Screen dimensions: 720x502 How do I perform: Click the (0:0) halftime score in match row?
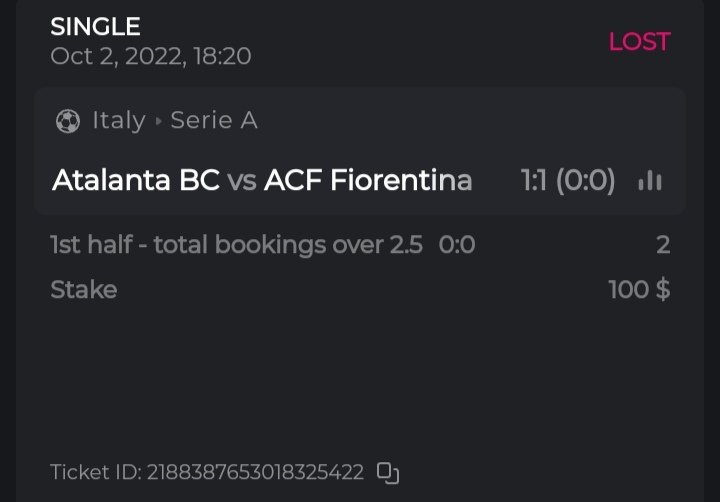585,181
